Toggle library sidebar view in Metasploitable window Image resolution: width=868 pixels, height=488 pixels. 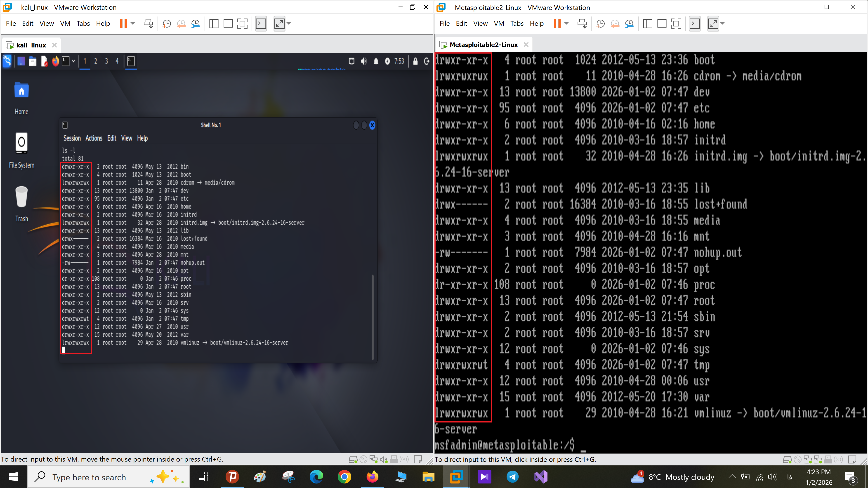pos(647,23)
